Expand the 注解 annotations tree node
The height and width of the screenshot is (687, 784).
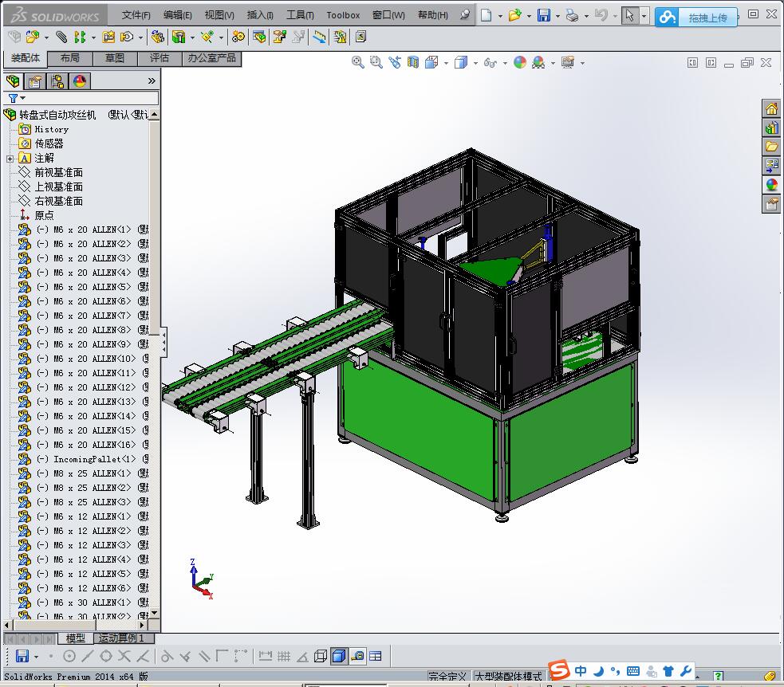click(x=10, y=159)
